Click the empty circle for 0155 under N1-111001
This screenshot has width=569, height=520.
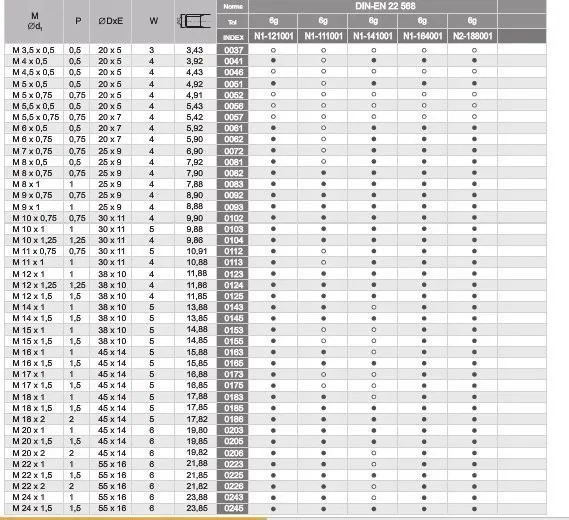click(323, 341)
